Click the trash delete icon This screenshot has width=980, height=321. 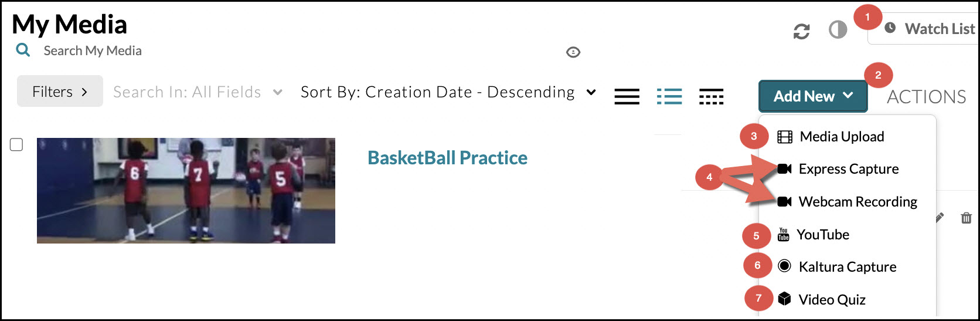pyautogui.click(x=966, y=218)
